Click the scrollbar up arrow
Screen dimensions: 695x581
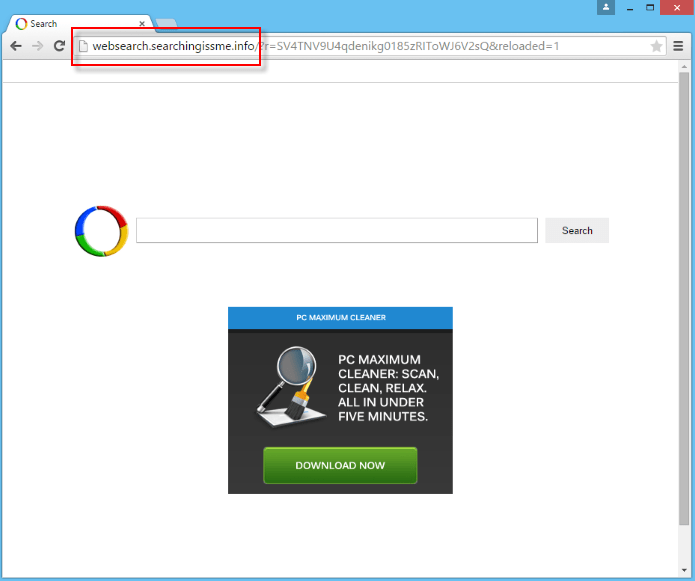(x=684, y=66)
